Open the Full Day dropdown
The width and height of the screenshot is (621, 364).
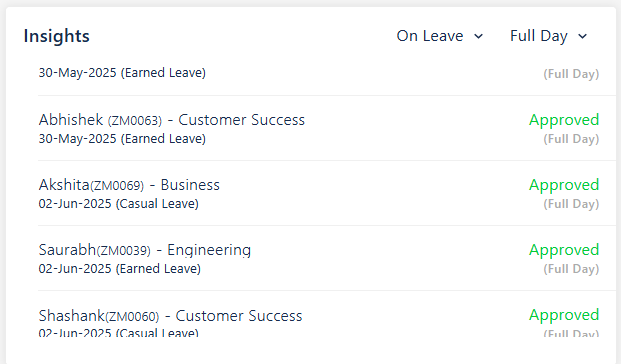[x=548, y=36]
